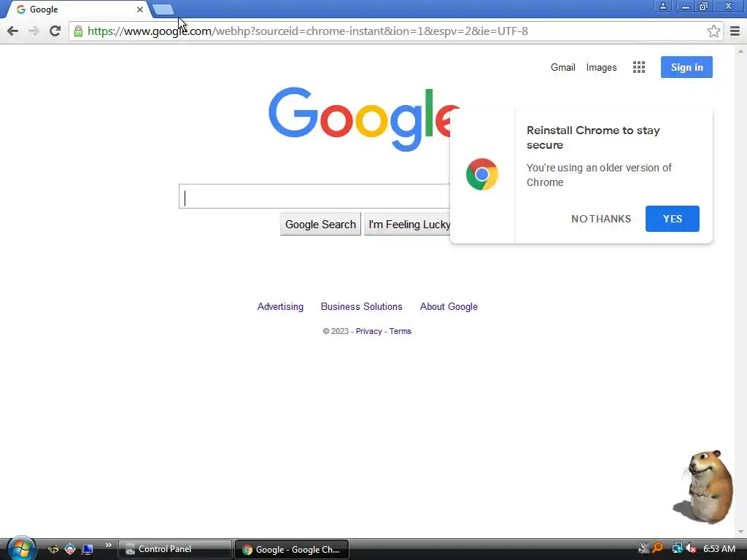Viewport: 747px width, 560px height.
Task: Open the Google apps grid
Action: [x=639, y=67]
